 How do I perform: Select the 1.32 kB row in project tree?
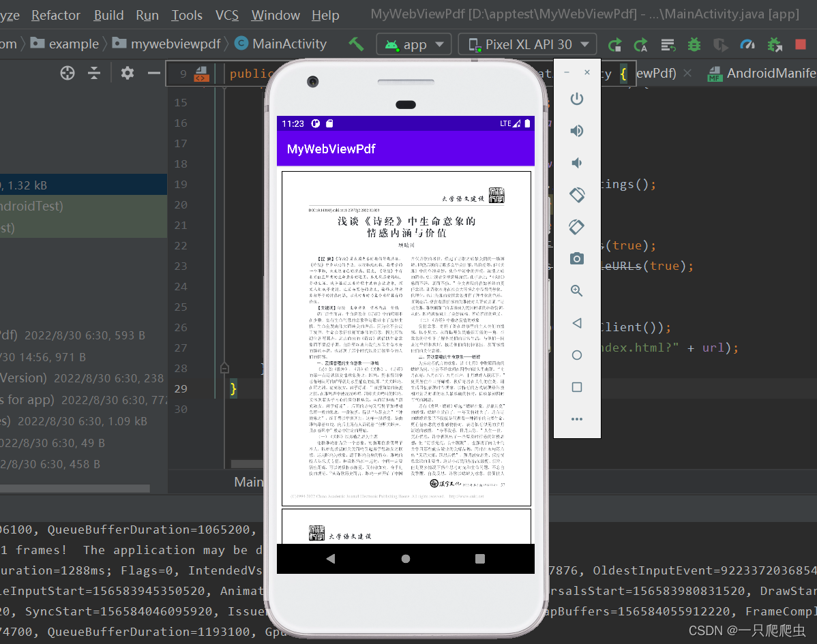pos(83,185)
